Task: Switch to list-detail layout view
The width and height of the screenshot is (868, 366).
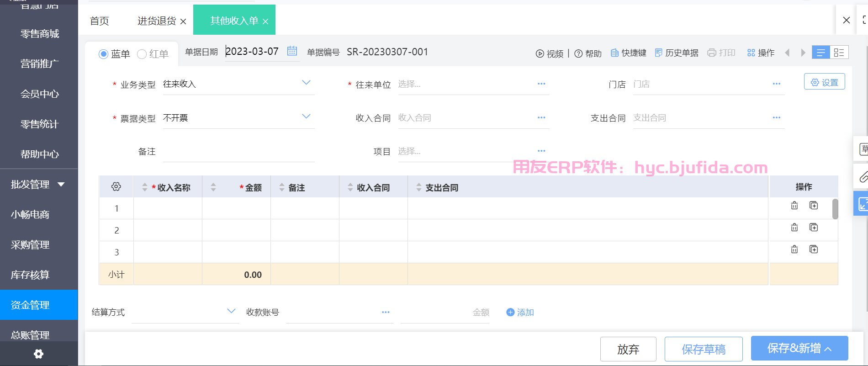Action: click(x=839, y=53)
